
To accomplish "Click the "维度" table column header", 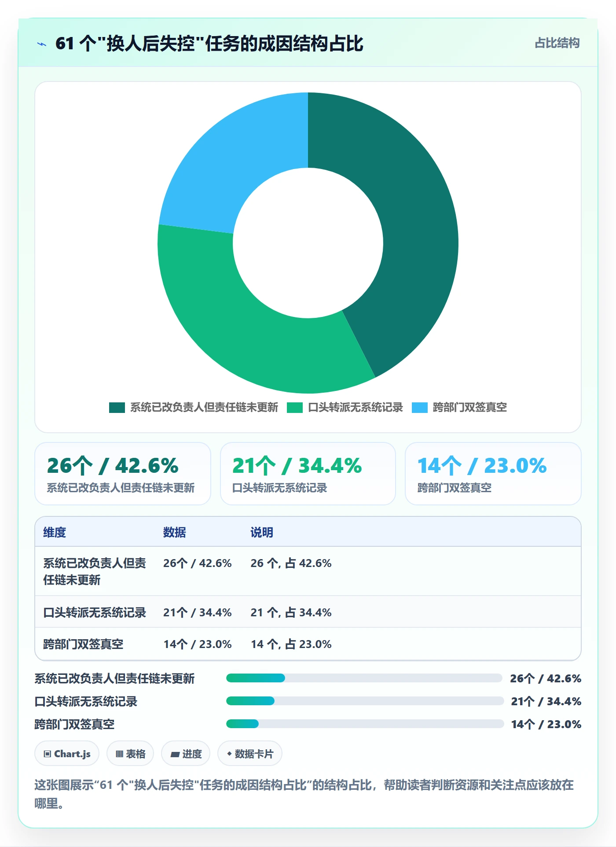I will click(55, 532).
